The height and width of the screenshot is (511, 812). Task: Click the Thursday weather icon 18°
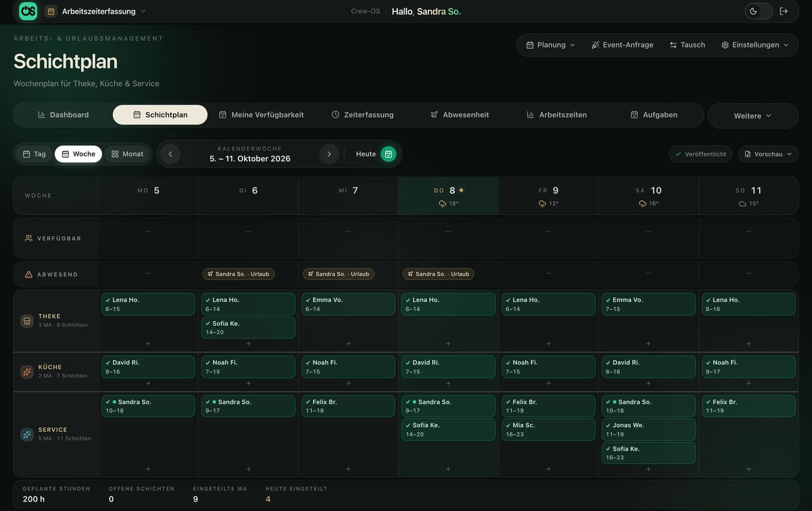443,204
